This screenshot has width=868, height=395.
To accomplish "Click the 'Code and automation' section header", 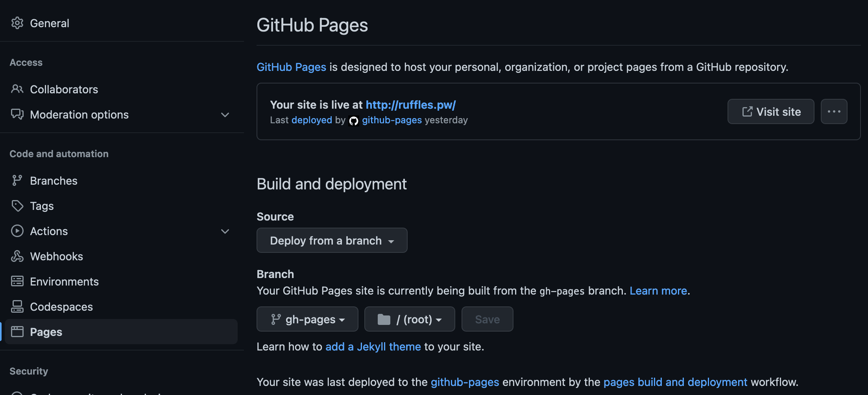I will (59, 154).
